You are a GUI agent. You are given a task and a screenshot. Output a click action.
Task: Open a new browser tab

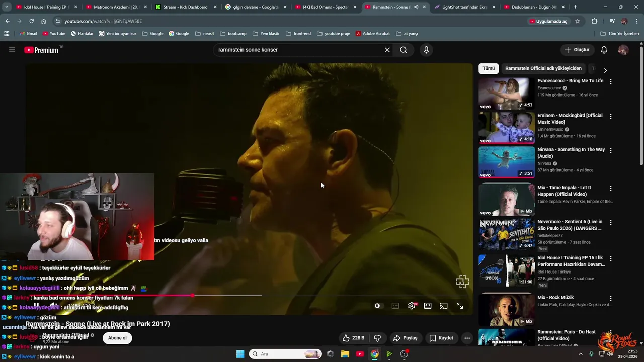coord(575,7)
